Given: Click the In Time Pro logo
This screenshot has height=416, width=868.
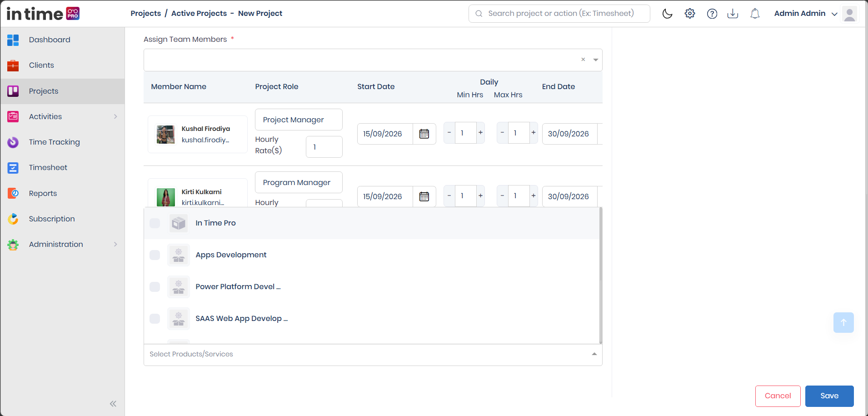Looking at the screenshot, I should (43, 14).
